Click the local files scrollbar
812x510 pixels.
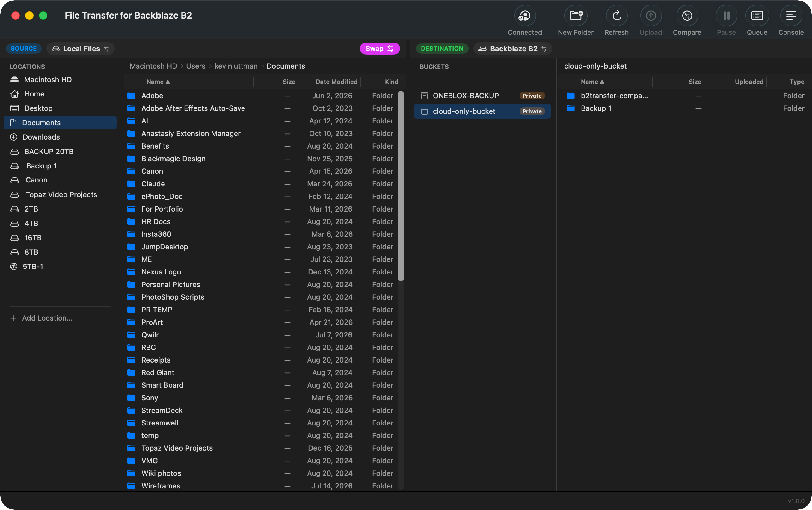click(x=401, y=186)
